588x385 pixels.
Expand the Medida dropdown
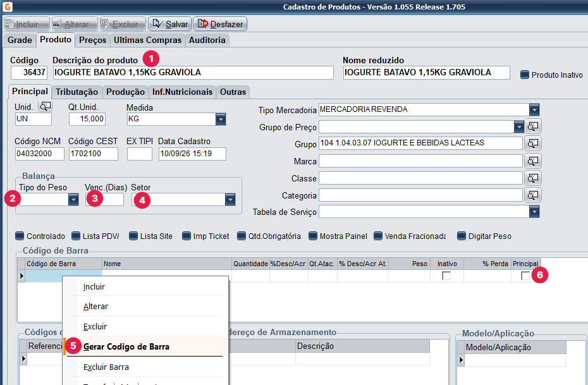tap(221, 119)
